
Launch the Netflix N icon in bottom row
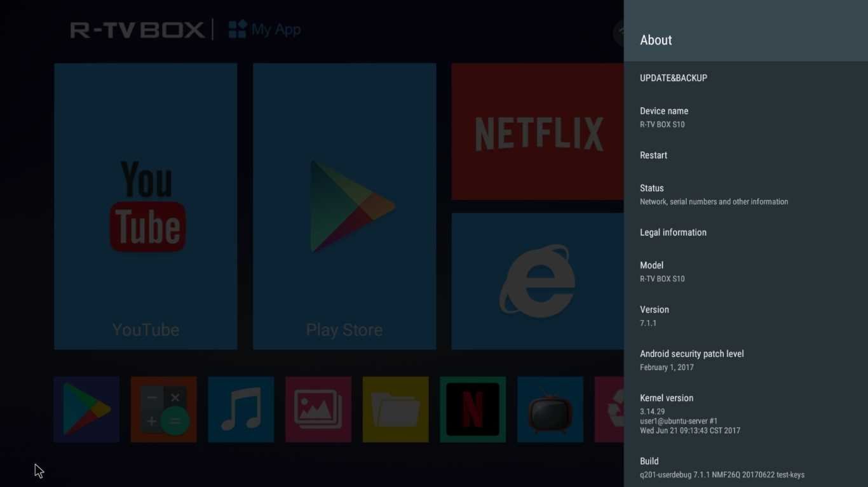(x=473, y=410)
